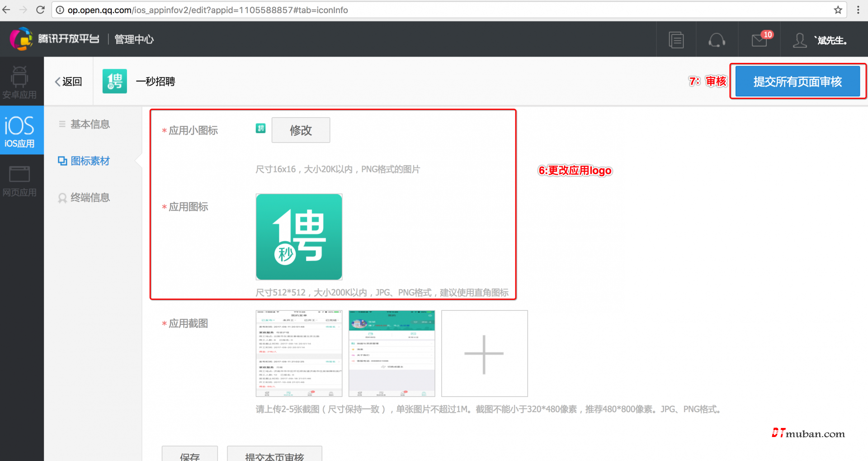Click the browser address bar URL
Viewport: 868px width, 461px height.
[x=208, y=10]
